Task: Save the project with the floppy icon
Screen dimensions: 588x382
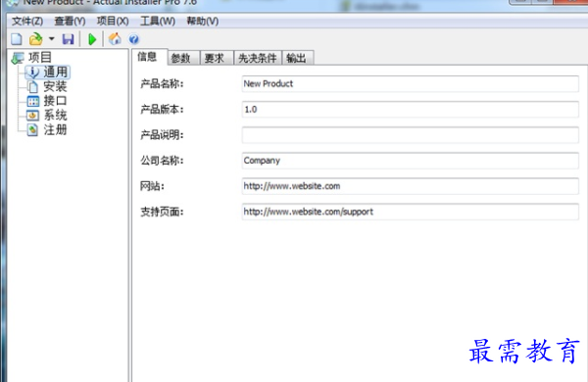Action: (x=68, y=39)
